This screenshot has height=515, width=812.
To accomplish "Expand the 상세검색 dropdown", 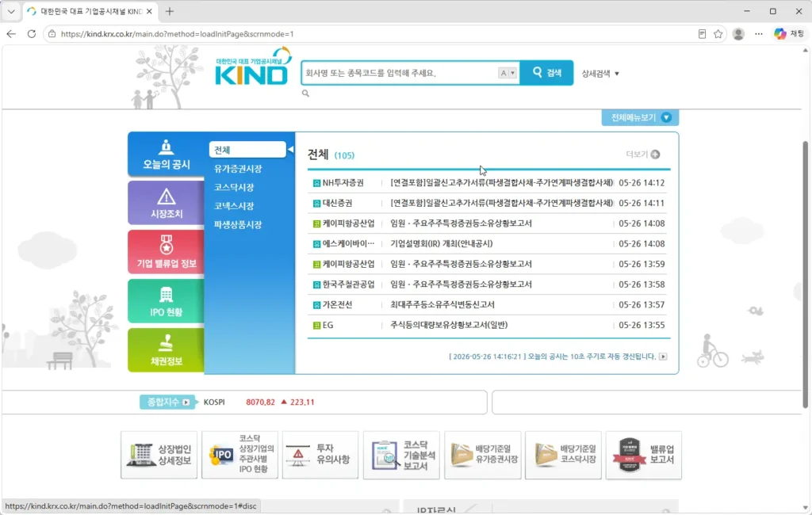I will click(x=600, y=74).
